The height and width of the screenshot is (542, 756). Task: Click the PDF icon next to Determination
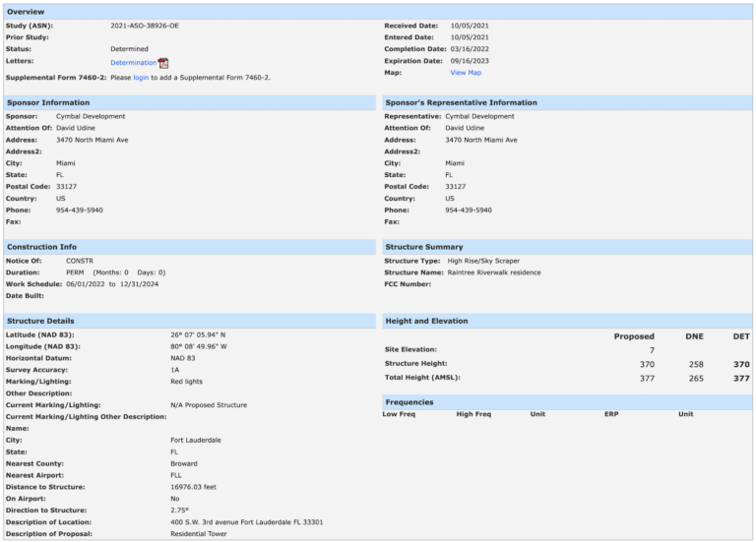[x=163, y=63]
